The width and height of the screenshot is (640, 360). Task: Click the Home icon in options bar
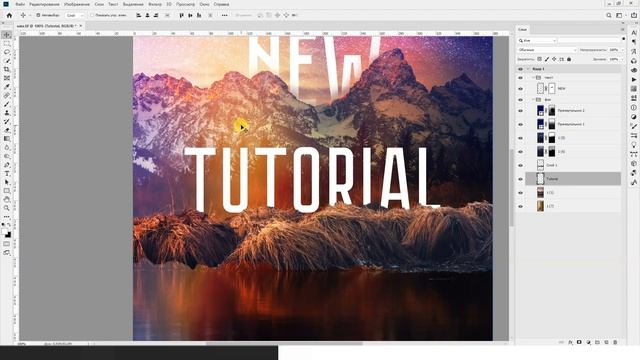tap(9, 15)
